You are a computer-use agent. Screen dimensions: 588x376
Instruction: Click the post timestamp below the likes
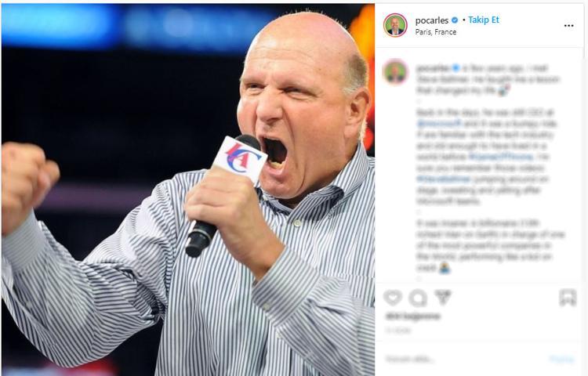pyautogui.click(x=398, y=331)
